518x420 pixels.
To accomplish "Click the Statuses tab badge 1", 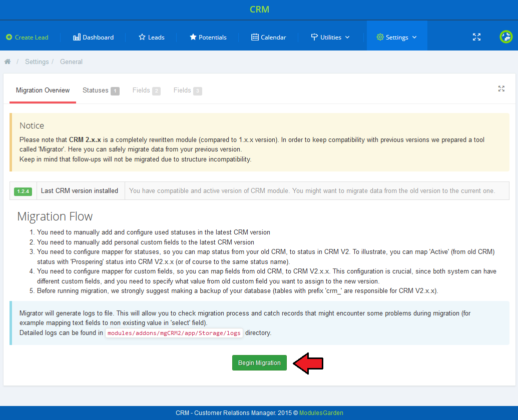I will click(115, 90).
